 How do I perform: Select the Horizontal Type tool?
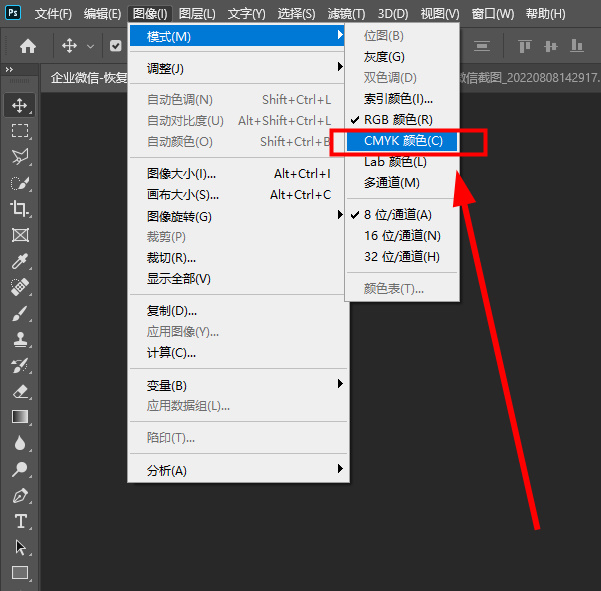[20, 521]
